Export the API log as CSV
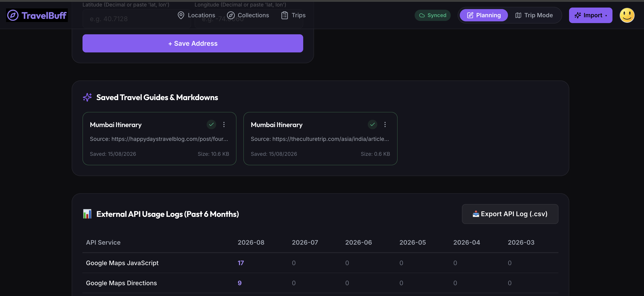The width and height of the screenshot is (644, 296). tap(510, 214)
